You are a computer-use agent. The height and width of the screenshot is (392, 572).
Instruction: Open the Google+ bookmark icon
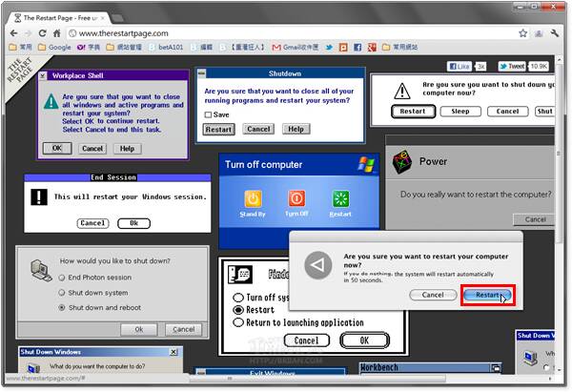click(x=372, y=47)
